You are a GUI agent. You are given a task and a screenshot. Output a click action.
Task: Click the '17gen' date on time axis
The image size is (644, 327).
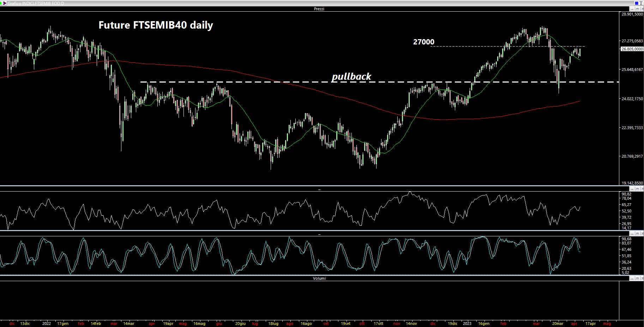[62, 323]
